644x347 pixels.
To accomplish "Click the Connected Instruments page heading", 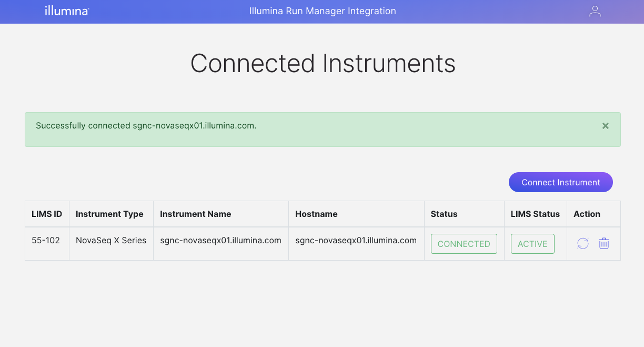I will pos(323,63).
